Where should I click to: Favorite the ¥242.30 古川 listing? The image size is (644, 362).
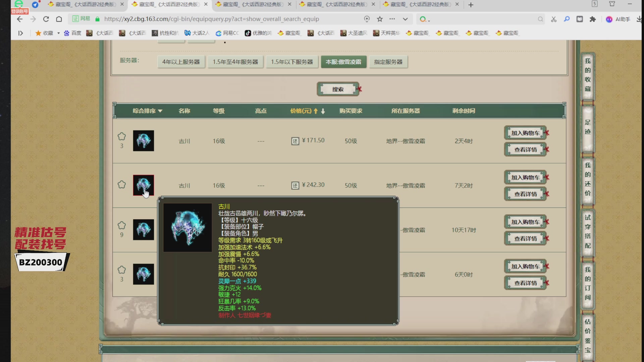click(122, 185)
